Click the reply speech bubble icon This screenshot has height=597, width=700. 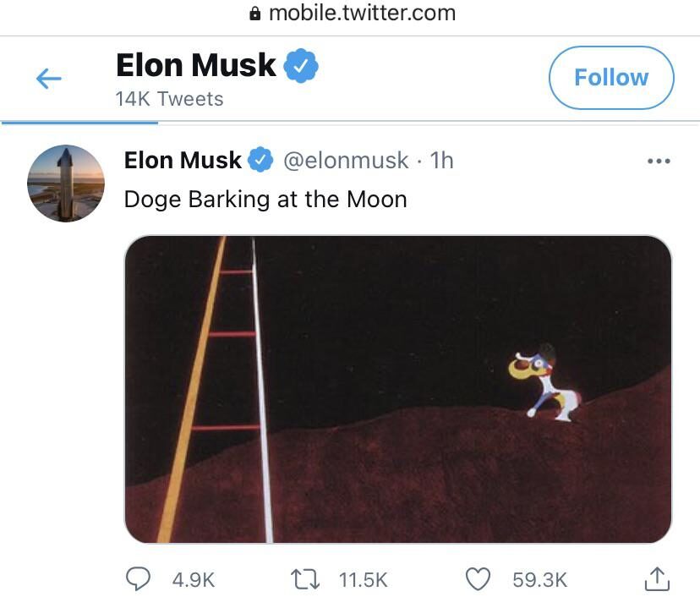point(138,578)
